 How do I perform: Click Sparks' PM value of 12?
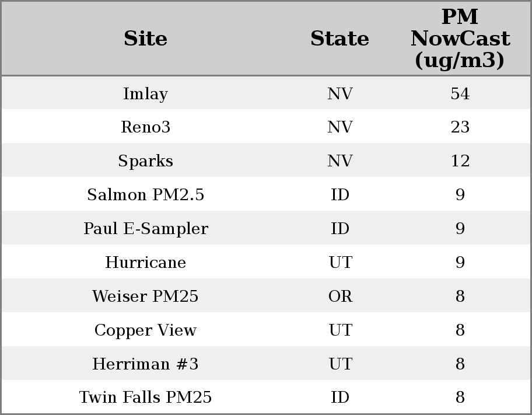pos(460,161)
